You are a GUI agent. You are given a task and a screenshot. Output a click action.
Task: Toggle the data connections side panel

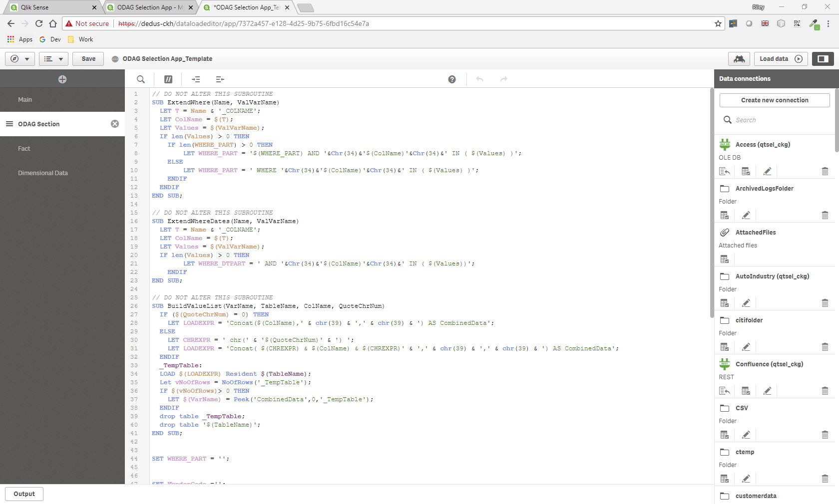(823, 59)
